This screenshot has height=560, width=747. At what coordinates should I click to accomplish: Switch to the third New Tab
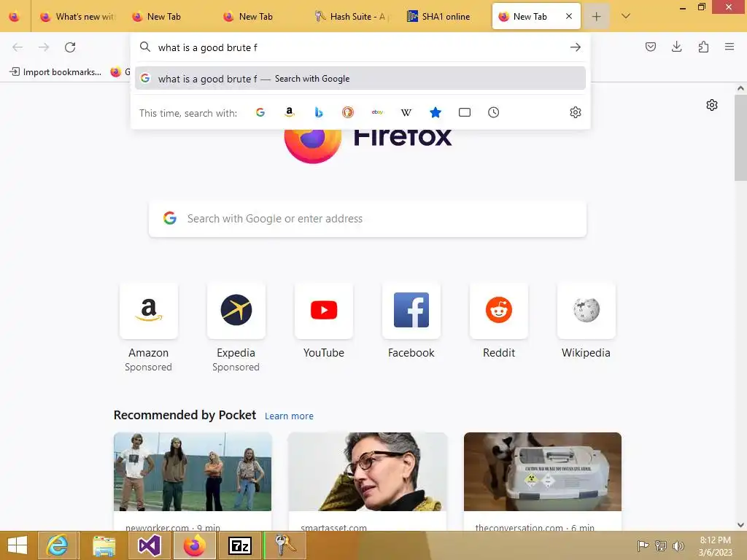coord(260,17)
